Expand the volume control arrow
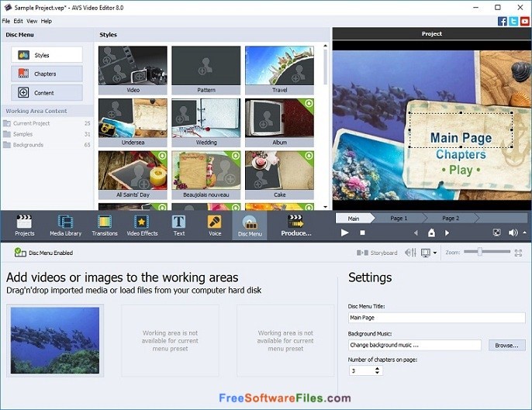The height and width of the screenshot is (410, 532). coord(525,233)
